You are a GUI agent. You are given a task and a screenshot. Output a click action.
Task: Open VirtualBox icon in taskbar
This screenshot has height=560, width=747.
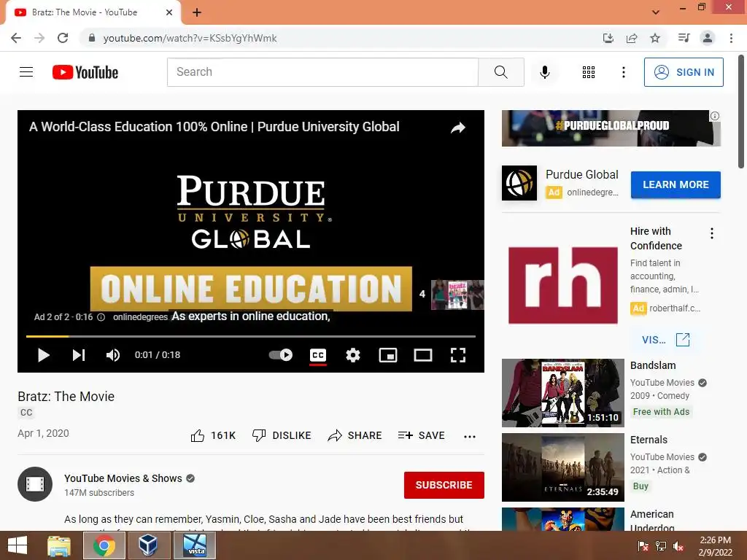point(148,545)
